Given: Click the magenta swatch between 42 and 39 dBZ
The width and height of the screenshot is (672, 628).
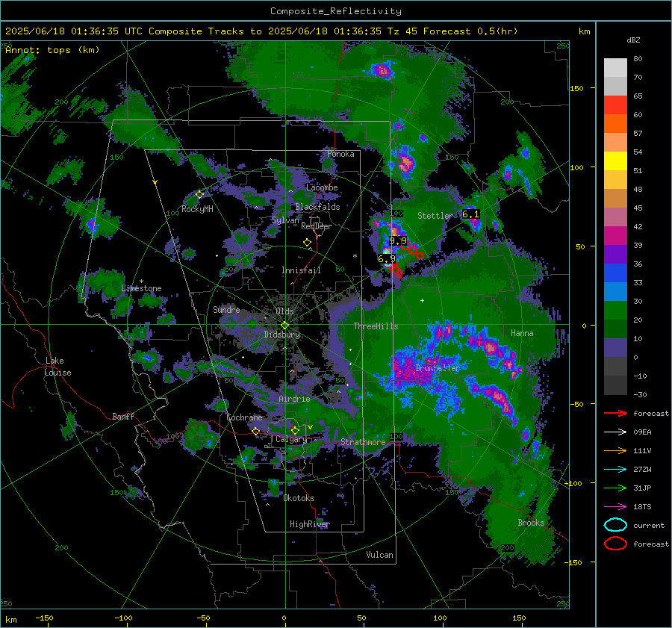Looking at the screenshot, I should tap(615, 236).
